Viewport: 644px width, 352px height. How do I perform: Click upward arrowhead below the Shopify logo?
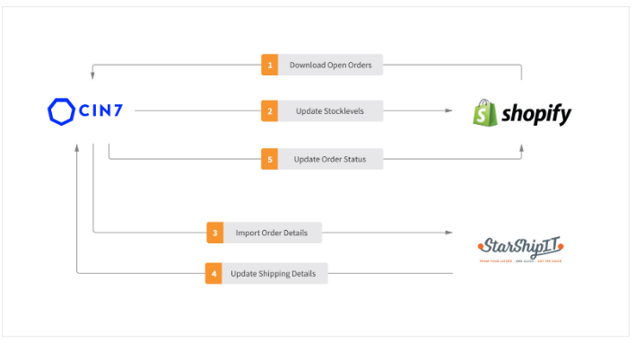coord(522,148)
